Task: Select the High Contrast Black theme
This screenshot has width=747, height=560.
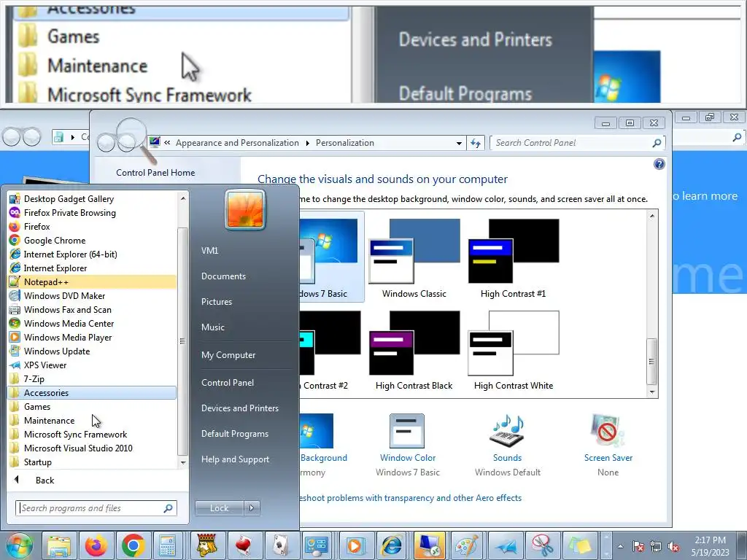Action: [x=414, y=351]
